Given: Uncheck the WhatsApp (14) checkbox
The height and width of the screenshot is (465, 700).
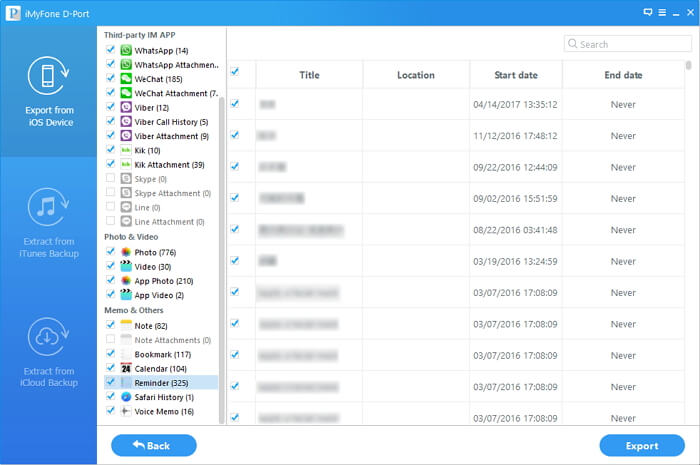Looking at the screenshot, I should [x=110, y=49].
